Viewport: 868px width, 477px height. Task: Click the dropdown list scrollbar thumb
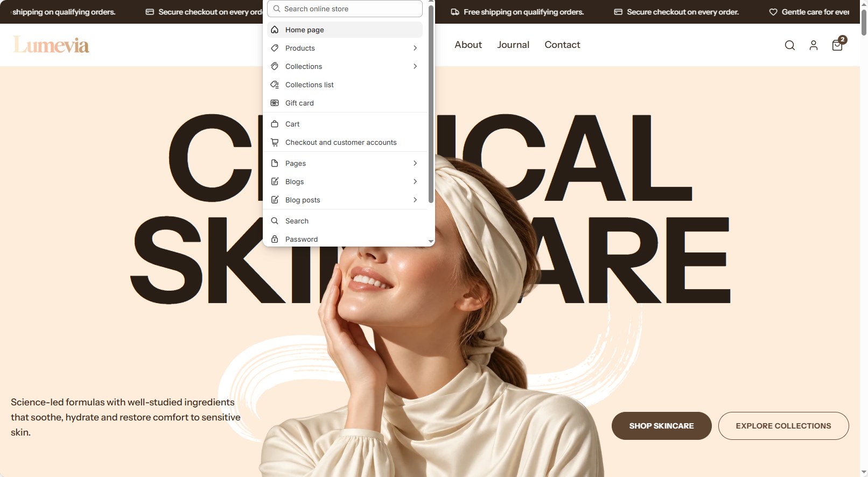pos(431,103)
